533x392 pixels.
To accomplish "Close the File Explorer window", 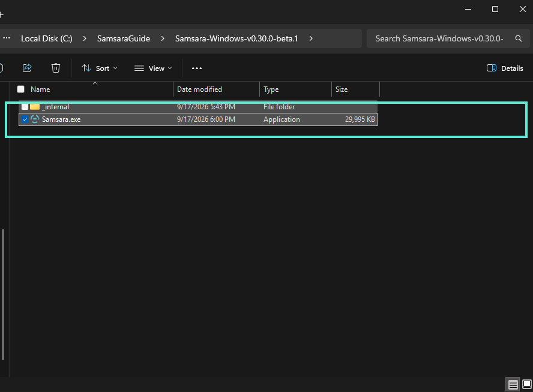I will (x=522, y=9).
